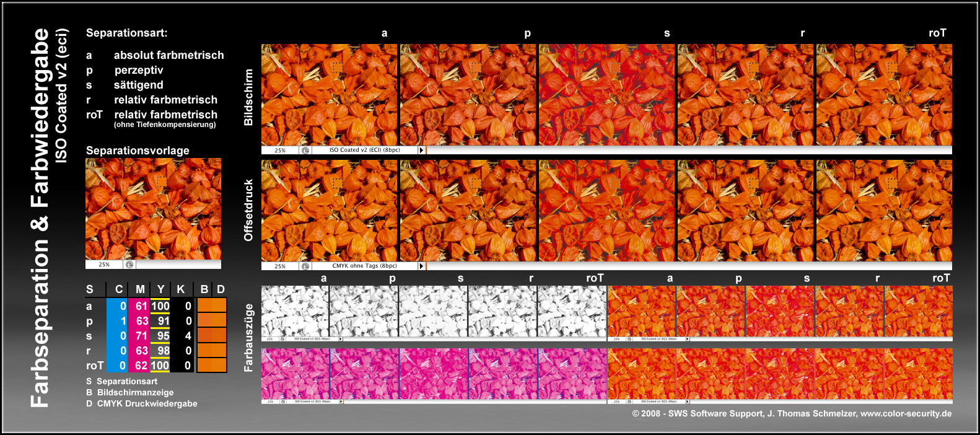Click the first grayscale Farbauszüge thumbnail under a

[295, 311]
